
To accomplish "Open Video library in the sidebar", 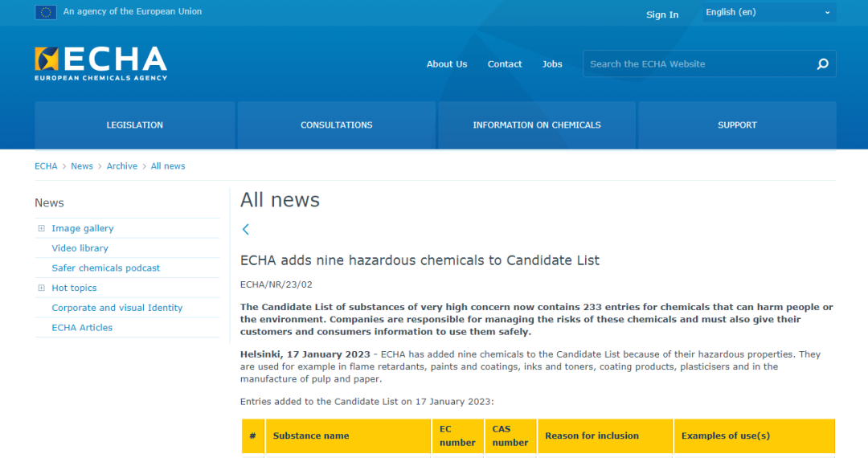I will 80,248.
